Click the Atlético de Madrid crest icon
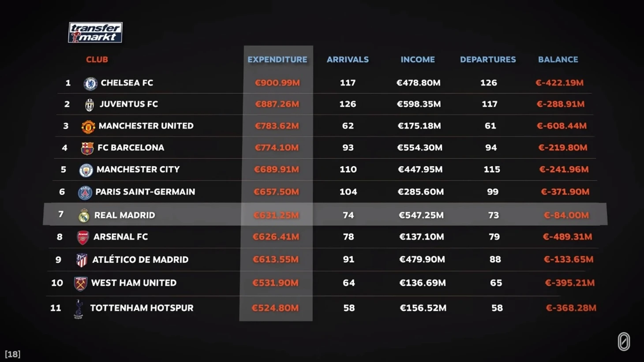The width and height of the screenshot is (644, 362). (82, 260)
